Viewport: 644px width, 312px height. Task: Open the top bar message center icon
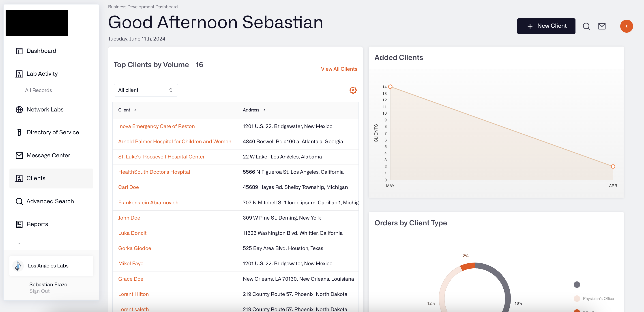pos(602,26)
